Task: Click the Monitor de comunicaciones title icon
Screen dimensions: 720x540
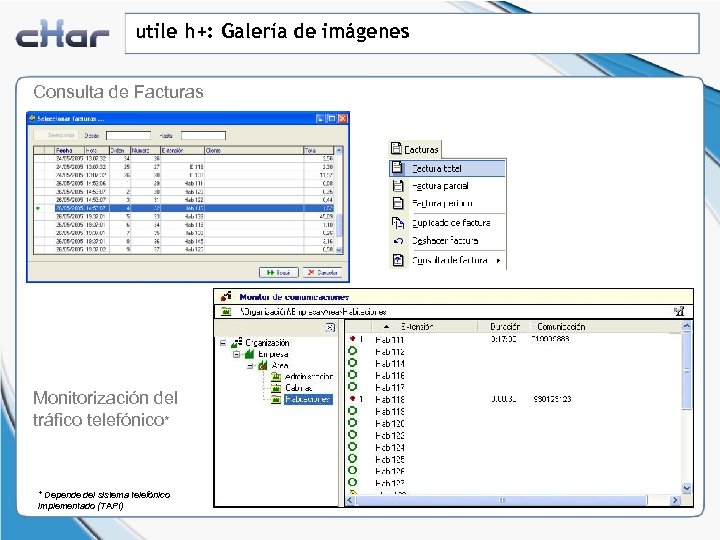Action: [226, 297]
